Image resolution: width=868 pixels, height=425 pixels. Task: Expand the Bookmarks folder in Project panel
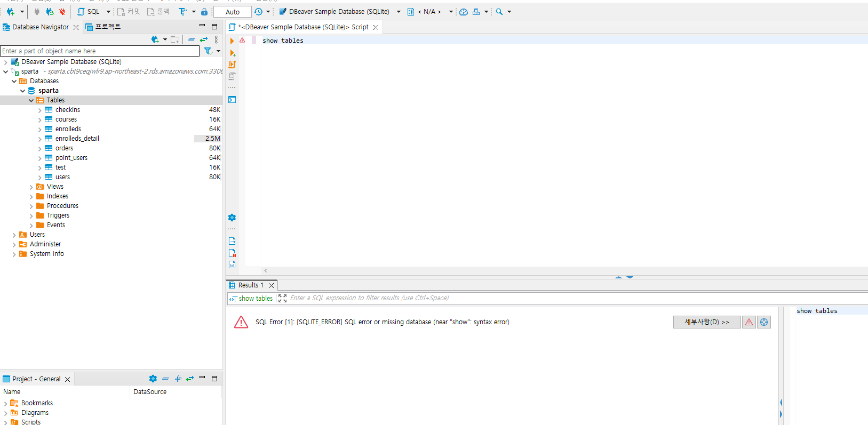click(5, 404)
